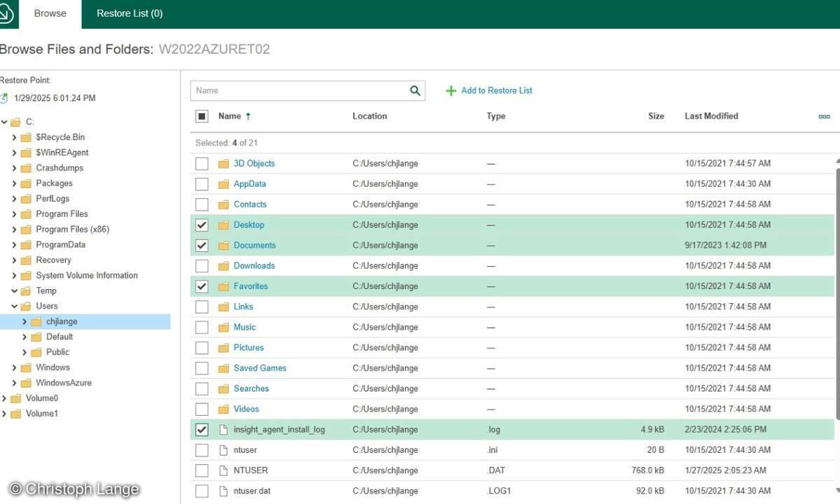Open the Browse tab

click(x=50, y=13)
